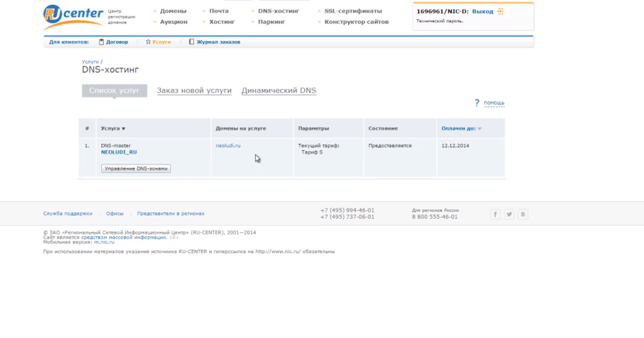The height and width of the screenshot is (338, 644).
Task: Click the logout door icon
Action: [500, 11]
